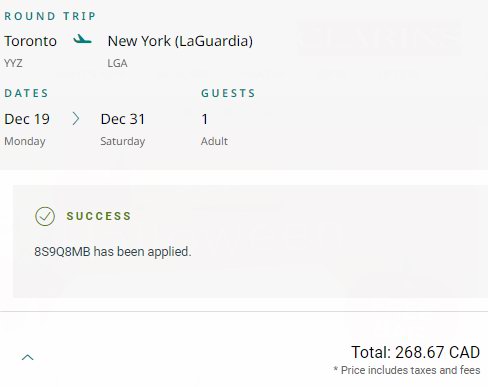The height and width of the screenshot is (387, 488).
Task: Click the GUESTS section heading
Action: (x=228, y=93)
